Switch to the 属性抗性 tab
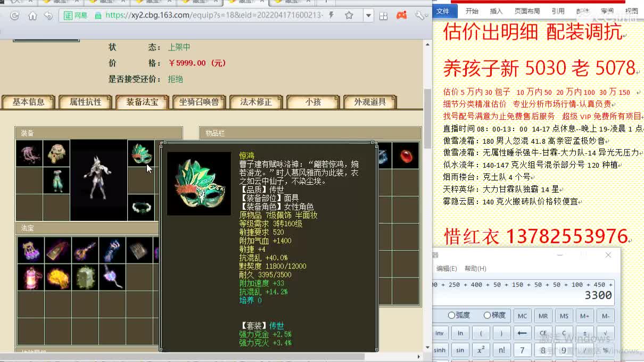 [x=85, y=102]
